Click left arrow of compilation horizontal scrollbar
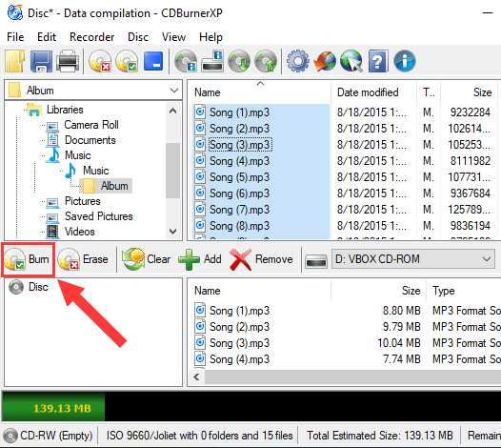Image resolution: width=501 pixels, height=448 pixels. (196, 377)
